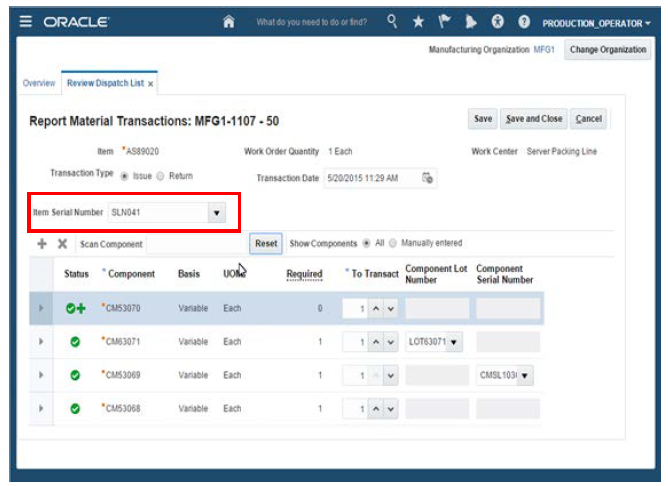This screenshot has width=668, height=486.
Task: Decrease To Transact quantity for CM53069
Action: (x=391, y=376)
